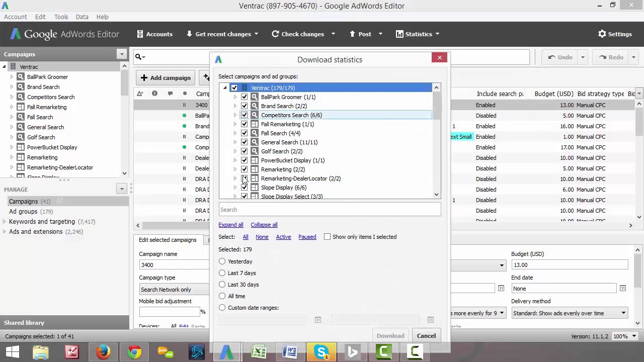Click the Golf Search icon in sidebar tree

[21, 137]
